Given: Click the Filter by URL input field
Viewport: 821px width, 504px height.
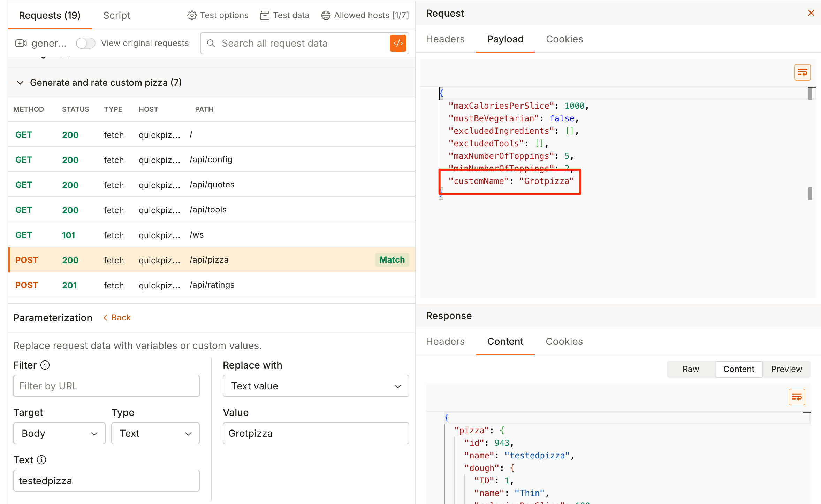Looking at the screenshot, I should click(x=106, y=386).
